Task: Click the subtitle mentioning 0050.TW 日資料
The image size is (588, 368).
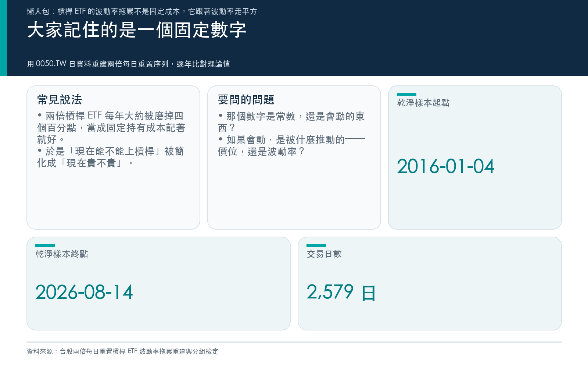Action: [129, 64]
